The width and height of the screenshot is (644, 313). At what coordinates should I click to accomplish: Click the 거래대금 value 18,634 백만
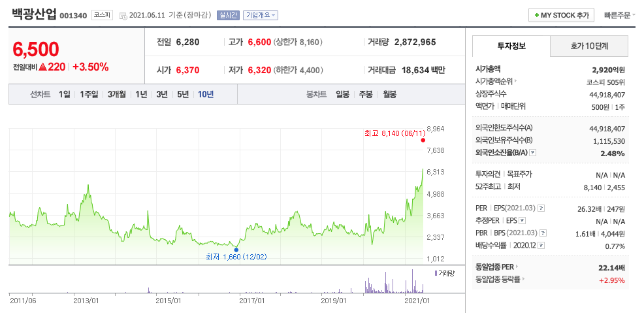click(x=423, y=70)
